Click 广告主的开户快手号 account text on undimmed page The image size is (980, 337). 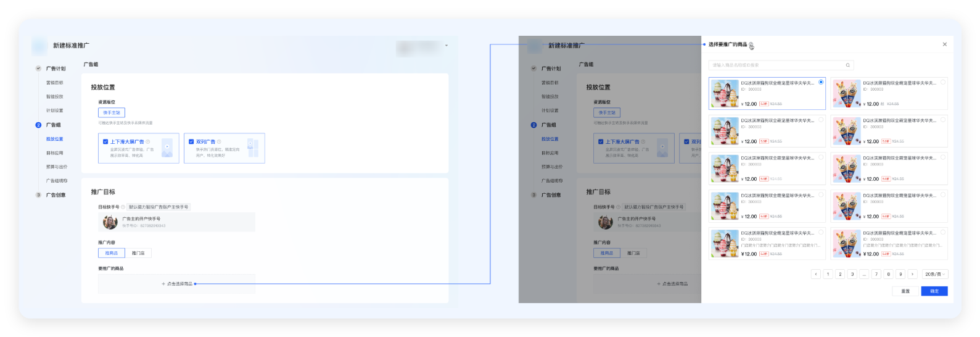pos(141,218)
